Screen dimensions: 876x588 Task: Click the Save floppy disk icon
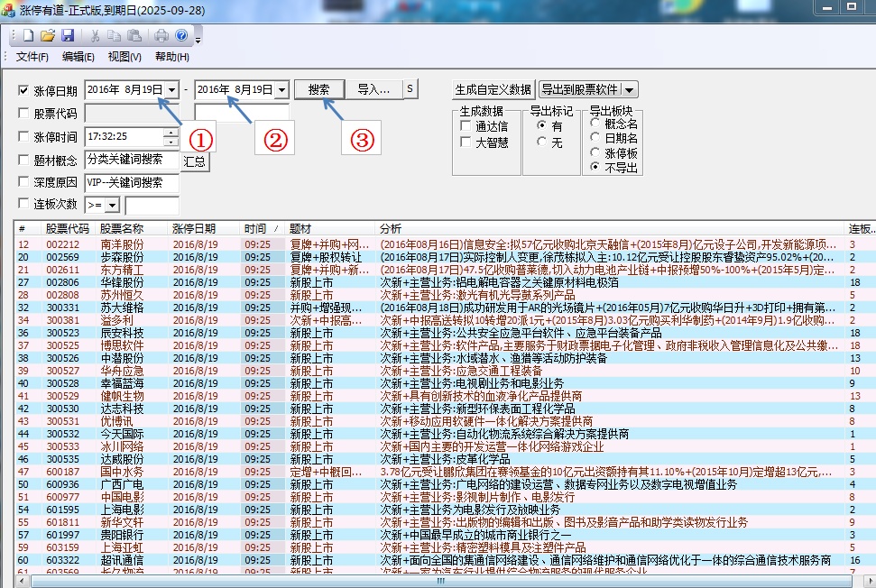coord(68,36)
